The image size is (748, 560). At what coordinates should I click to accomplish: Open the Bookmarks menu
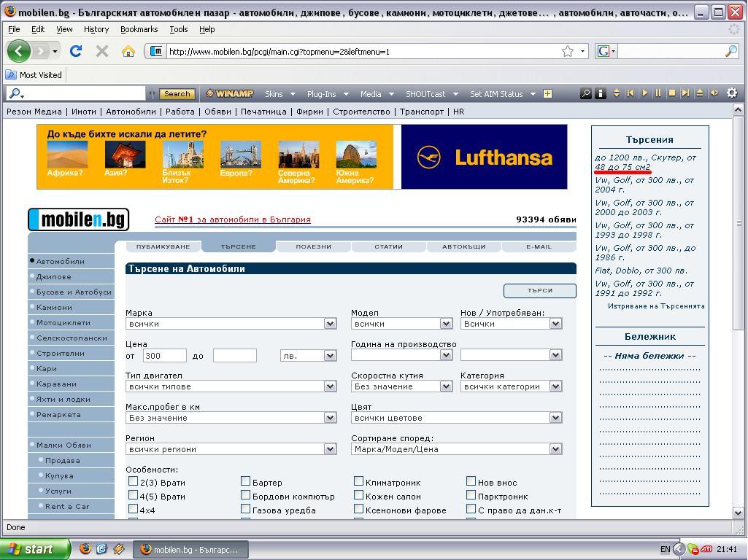[x=139, y=29]
